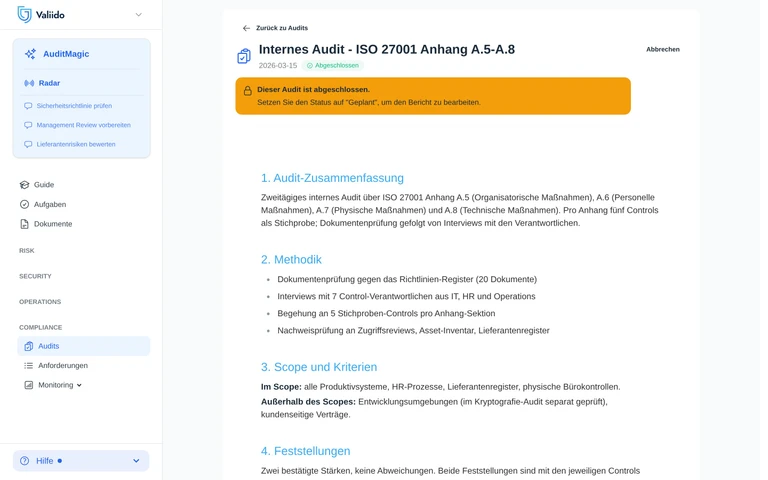This screenshot has width=768, height=480.
Task: Click chat icon beside Management Review vorbereiten
Action: [x=28, y=125]
